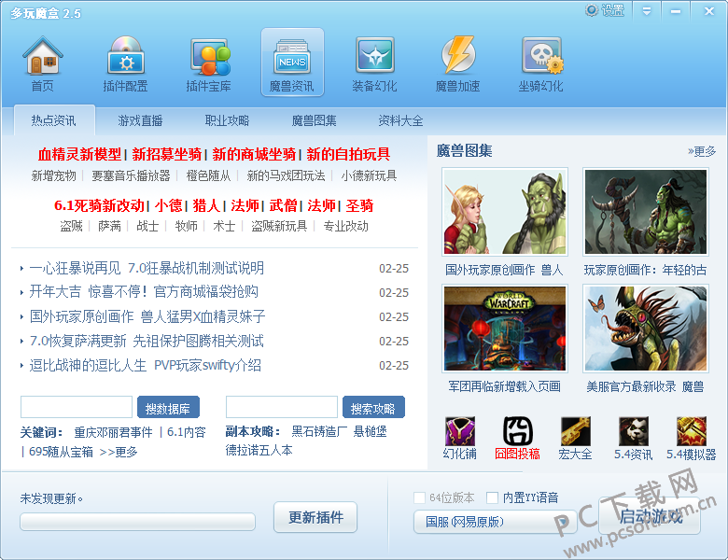
Task: Open news 开年大吉 惊喜不停 福袋抢购
Action: [144, 292]
